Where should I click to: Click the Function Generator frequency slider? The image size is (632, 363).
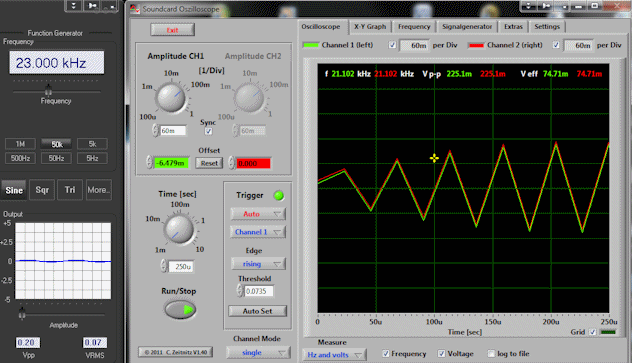[48, 91]
